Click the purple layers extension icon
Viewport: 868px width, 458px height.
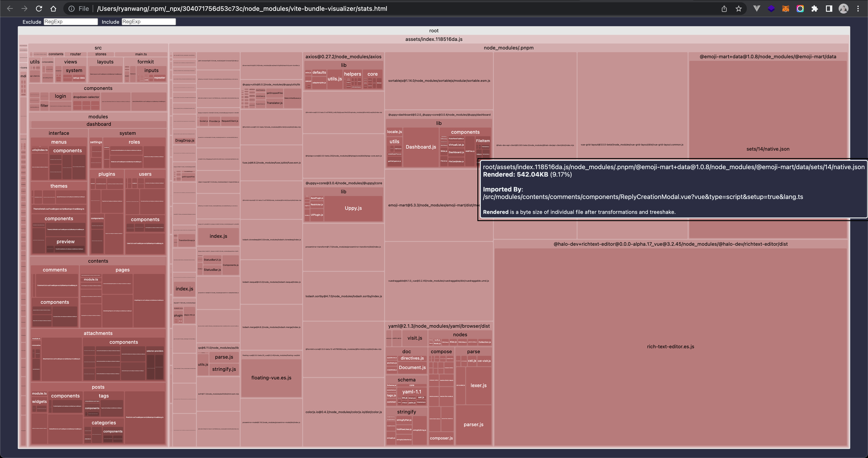pyautogui.click(x=771, y=9)
